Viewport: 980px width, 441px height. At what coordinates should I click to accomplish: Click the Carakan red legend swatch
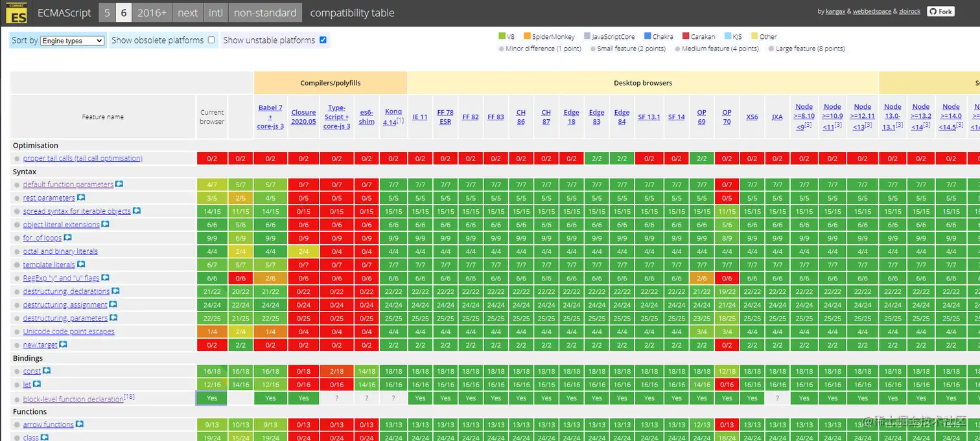click(x=686, y=36)
